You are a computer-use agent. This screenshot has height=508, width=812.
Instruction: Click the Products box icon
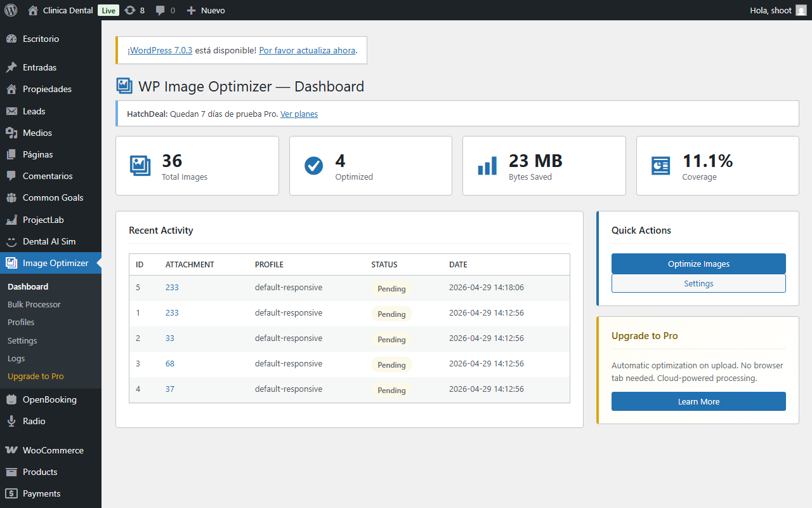(x=11, y=472)
